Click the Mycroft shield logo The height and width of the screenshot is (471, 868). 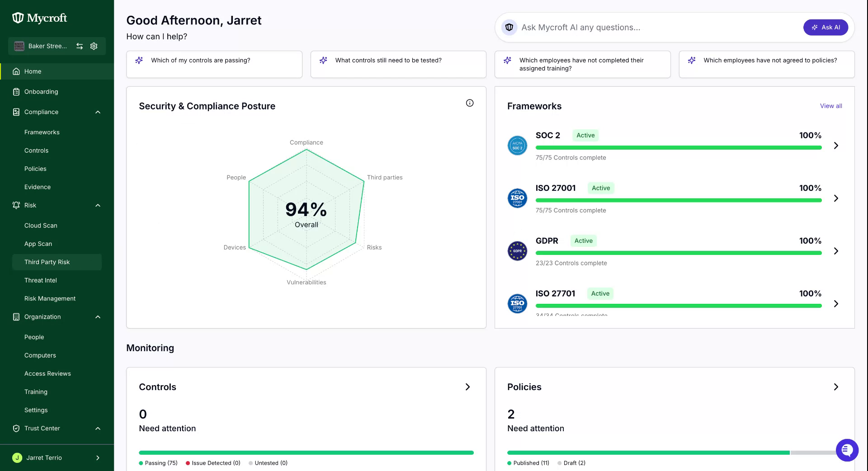(18, 18)
